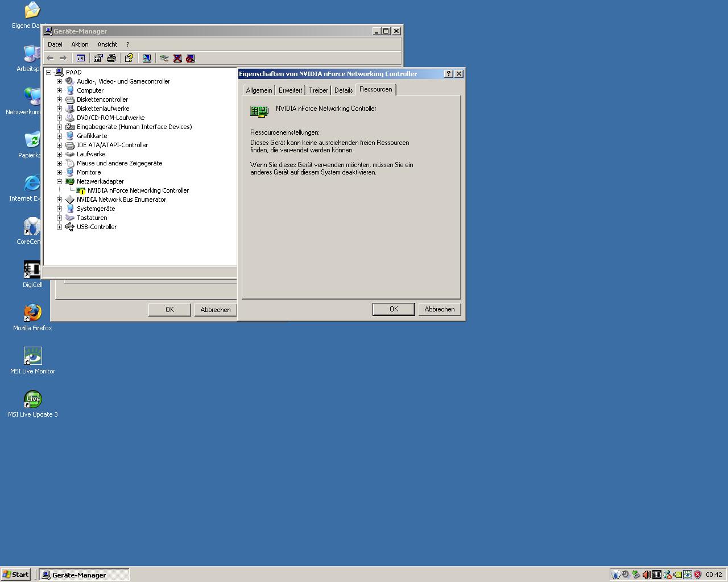
Task: Switch to the Treiber tab
Action: (318, 90)
